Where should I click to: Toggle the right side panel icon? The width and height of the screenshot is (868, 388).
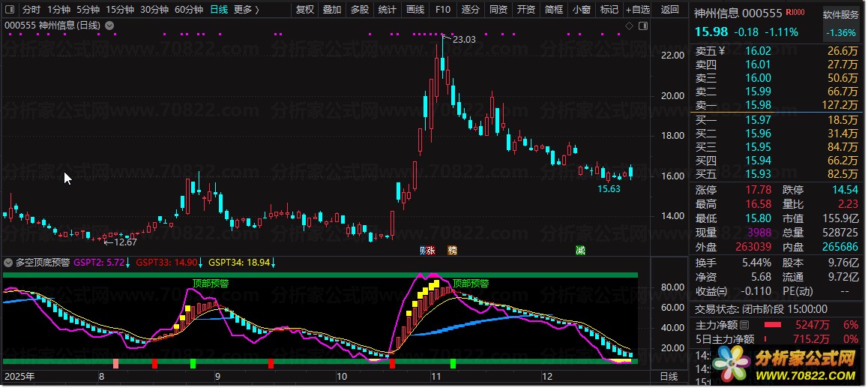(643, 26)
